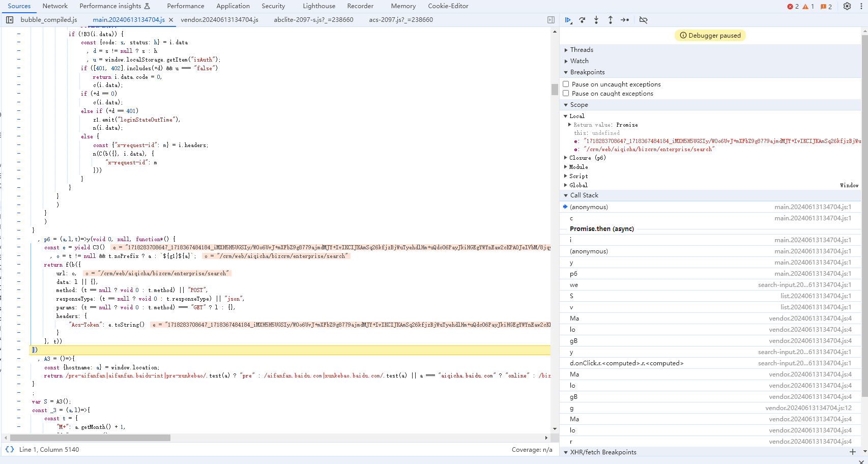The image size is (868, 464).
Task: Step over next function call
Action: click(x=582, y=20)
